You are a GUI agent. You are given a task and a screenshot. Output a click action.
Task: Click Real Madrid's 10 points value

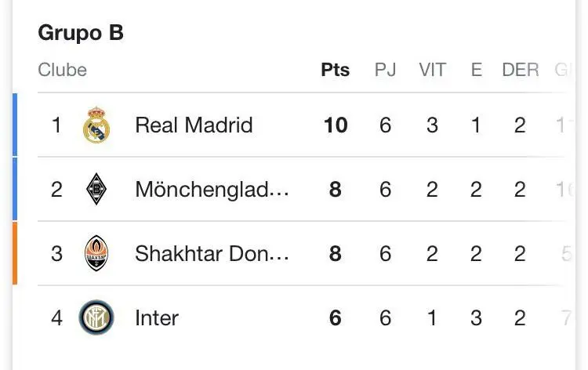click(x=336, y=125)
